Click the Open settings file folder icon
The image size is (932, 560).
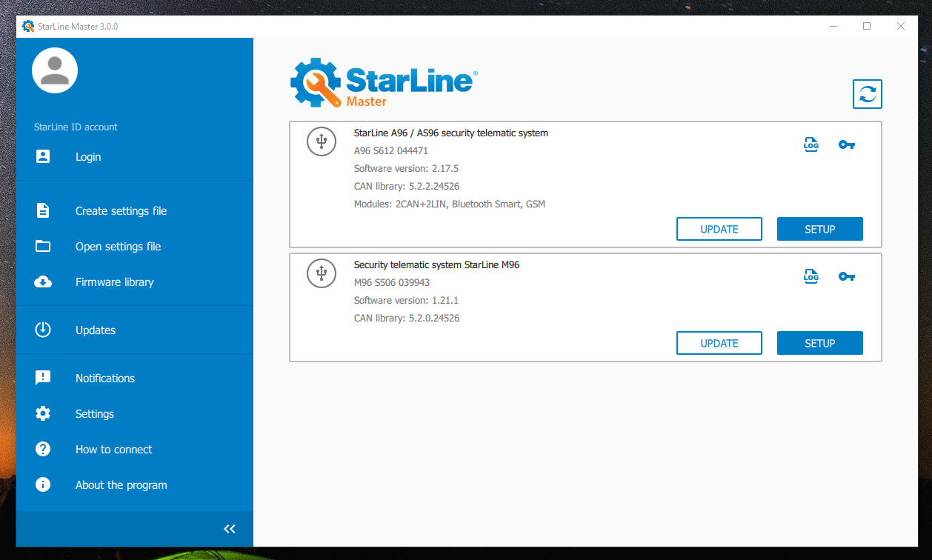pyautogui.click(x=43, y=246)
